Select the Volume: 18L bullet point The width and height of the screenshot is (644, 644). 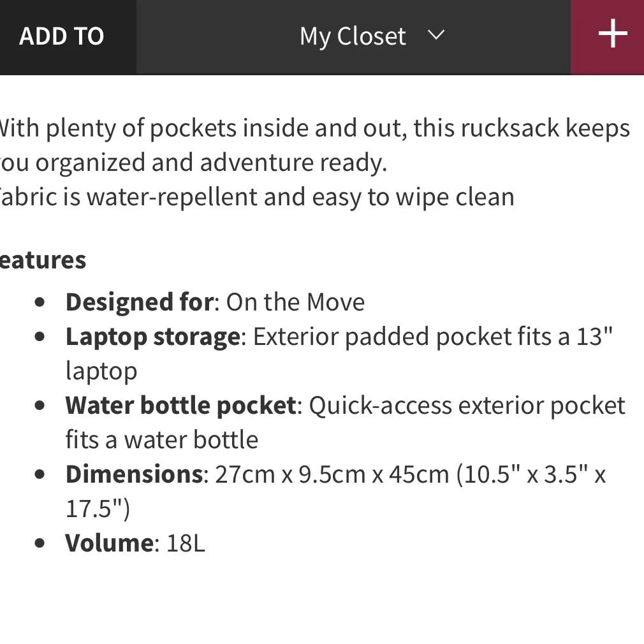point(134,543)
